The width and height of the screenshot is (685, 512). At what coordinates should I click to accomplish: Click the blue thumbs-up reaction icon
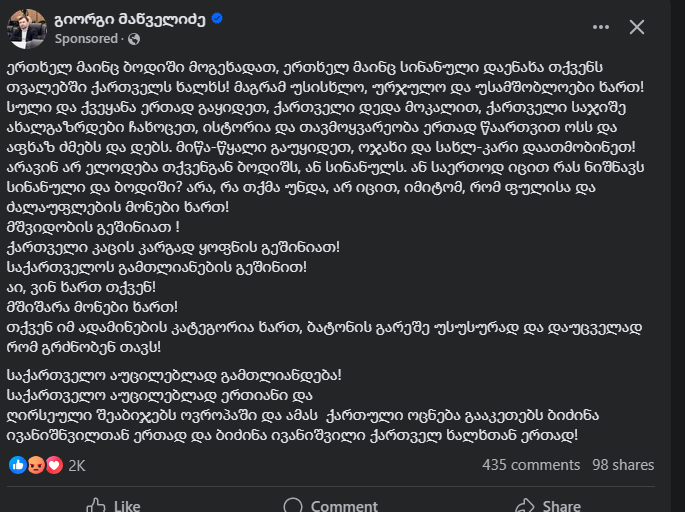coord(17,465)
